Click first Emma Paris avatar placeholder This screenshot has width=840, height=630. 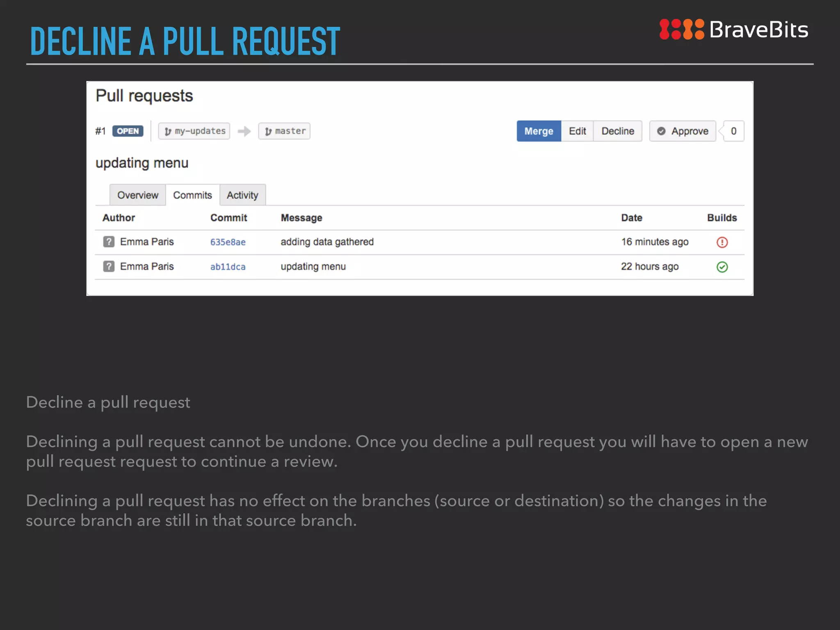pos(109,242)
